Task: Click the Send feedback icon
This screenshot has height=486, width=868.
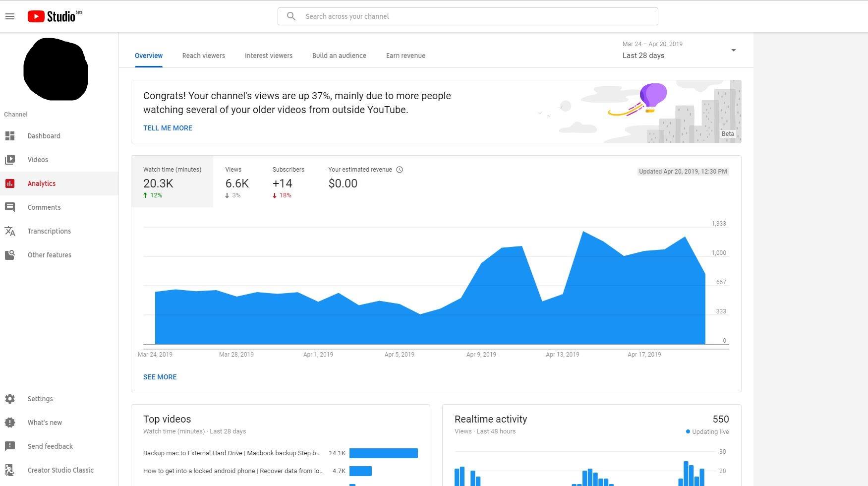Action: pyautogui.click(x=10, y=446)
